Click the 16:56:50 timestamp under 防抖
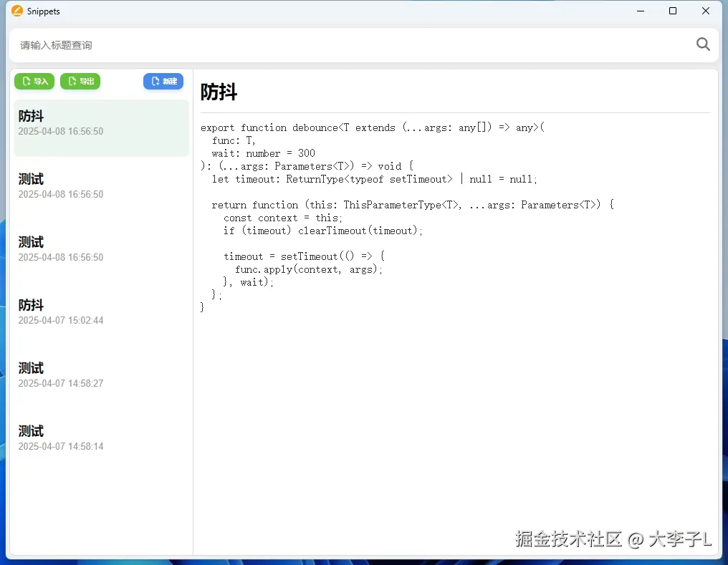This screenshot has width=728, height=565. coord(61,131)
